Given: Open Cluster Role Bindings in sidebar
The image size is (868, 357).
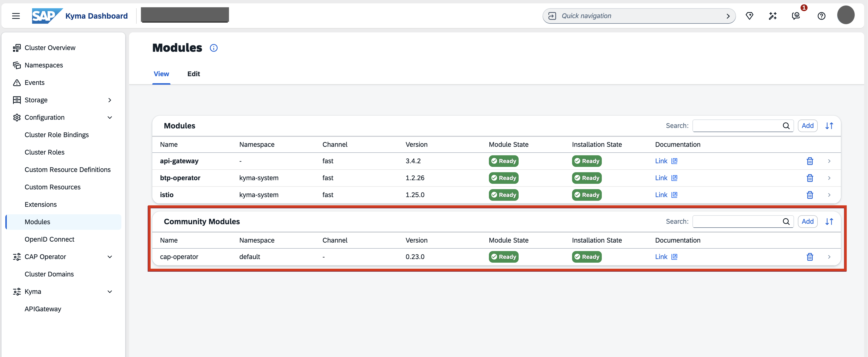Looking at the screenshot, I should click(x=57, y=135).
